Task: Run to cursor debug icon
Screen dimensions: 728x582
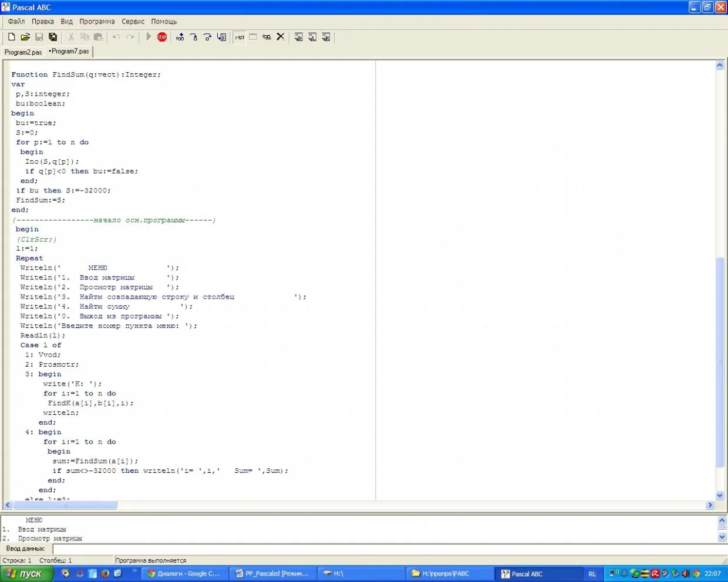Action: tap(221, 37)
